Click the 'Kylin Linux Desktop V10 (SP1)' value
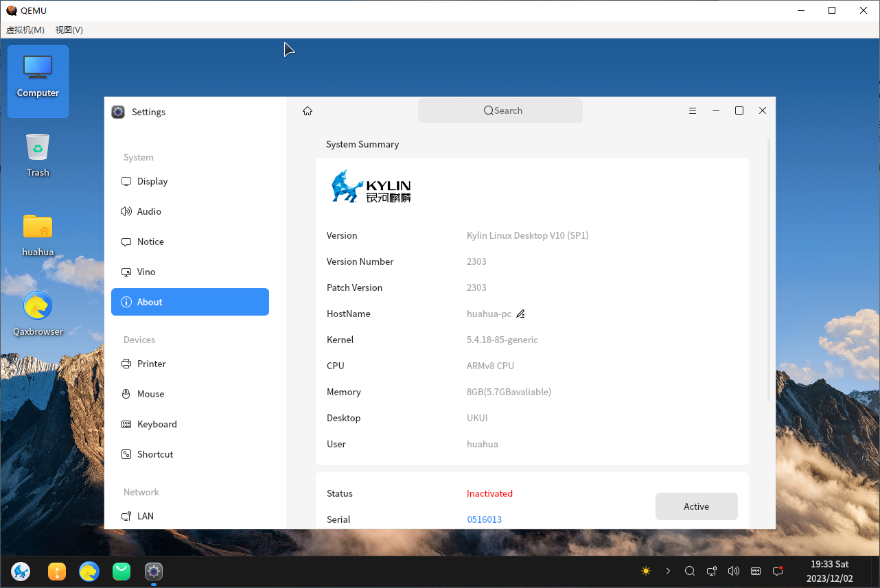The width and height of the screenshot is (880, 588). tap(528, 235)
